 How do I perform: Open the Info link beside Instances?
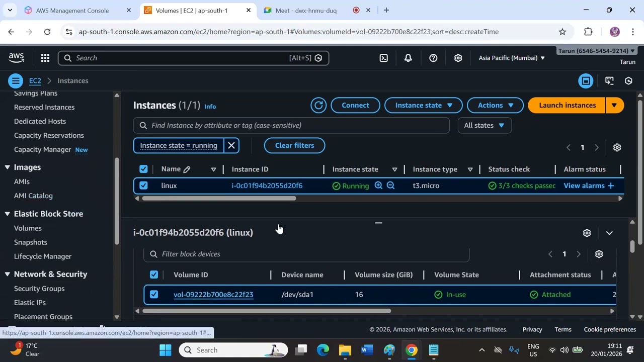click(x=210, y=107)
